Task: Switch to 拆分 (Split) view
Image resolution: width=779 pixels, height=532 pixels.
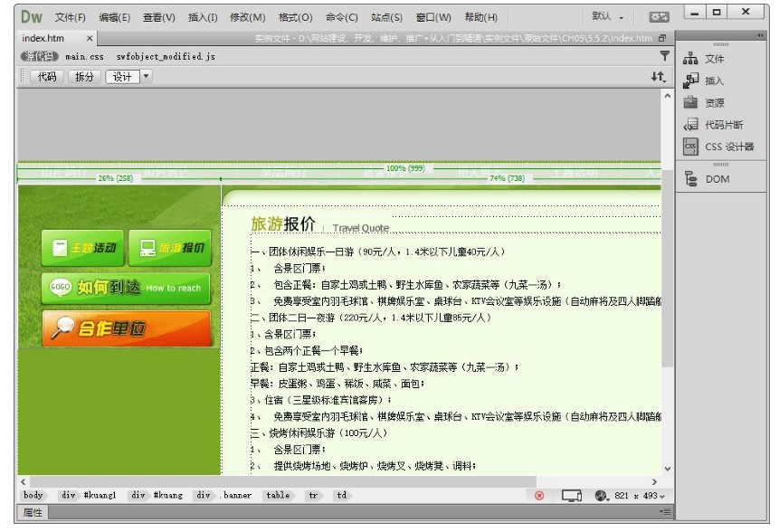Action: tap(84, 77)
